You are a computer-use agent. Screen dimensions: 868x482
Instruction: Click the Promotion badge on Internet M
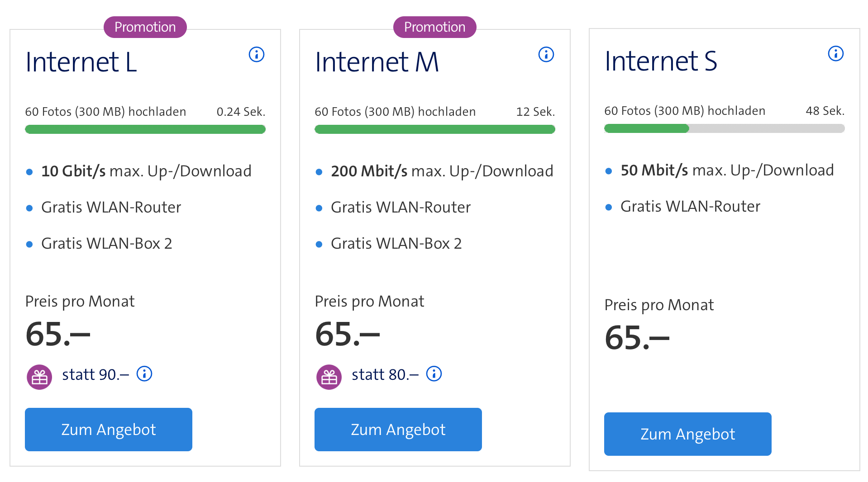pyautogui.click(x=434, y=27)
